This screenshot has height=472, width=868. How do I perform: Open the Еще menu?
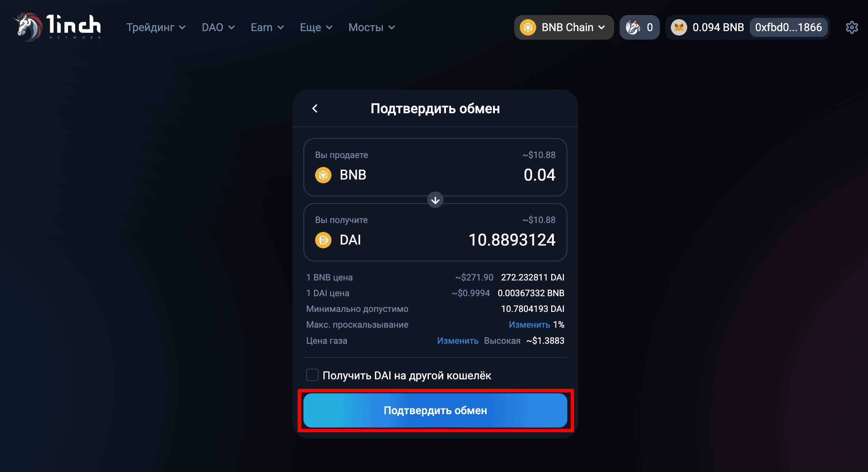316,27
